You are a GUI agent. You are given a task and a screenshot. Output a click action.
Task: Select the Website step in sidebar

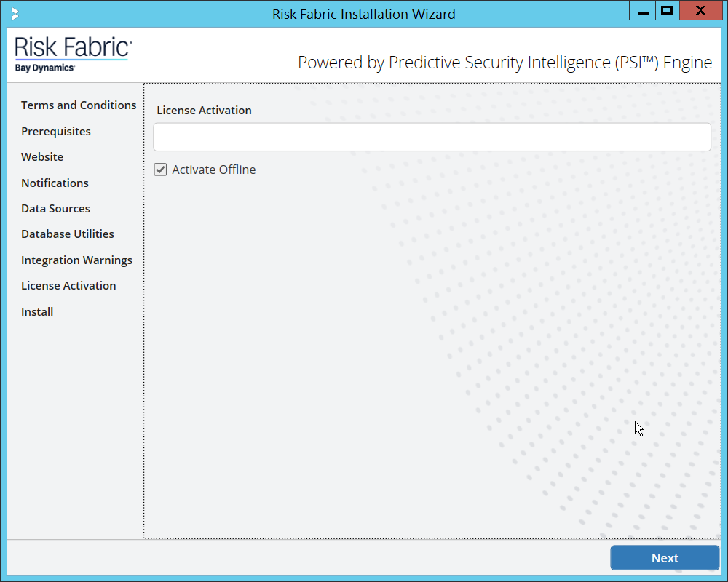click(x=42, y=157)
